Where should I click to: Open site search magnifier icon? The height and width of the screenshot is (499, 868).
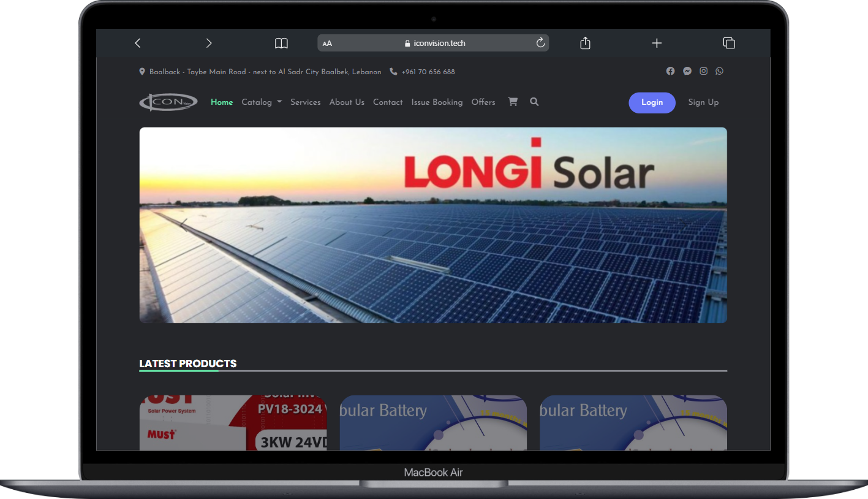[x=534, y=102]
